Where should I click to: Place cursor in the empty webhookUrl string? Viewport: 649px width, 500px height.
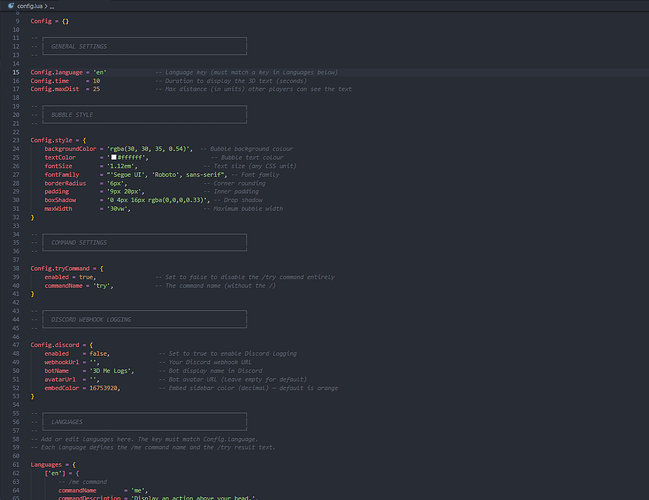pos(94,362)
